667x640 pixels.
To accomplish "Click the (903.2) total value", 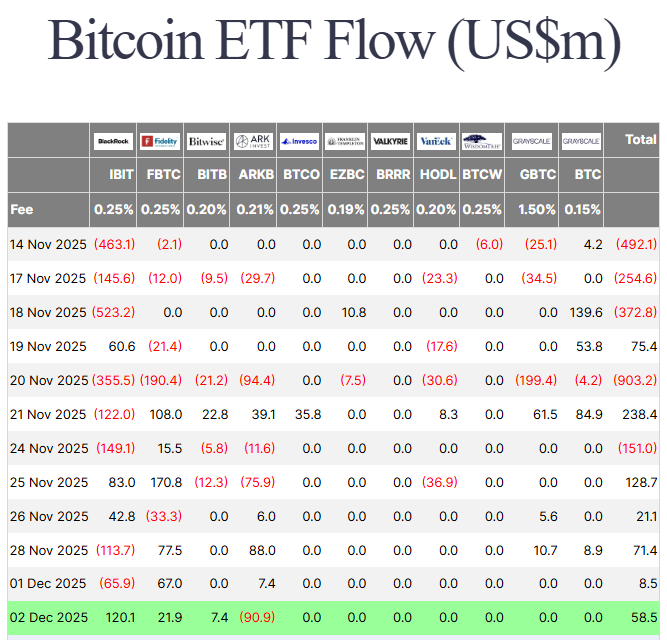I will coord(637,380).
